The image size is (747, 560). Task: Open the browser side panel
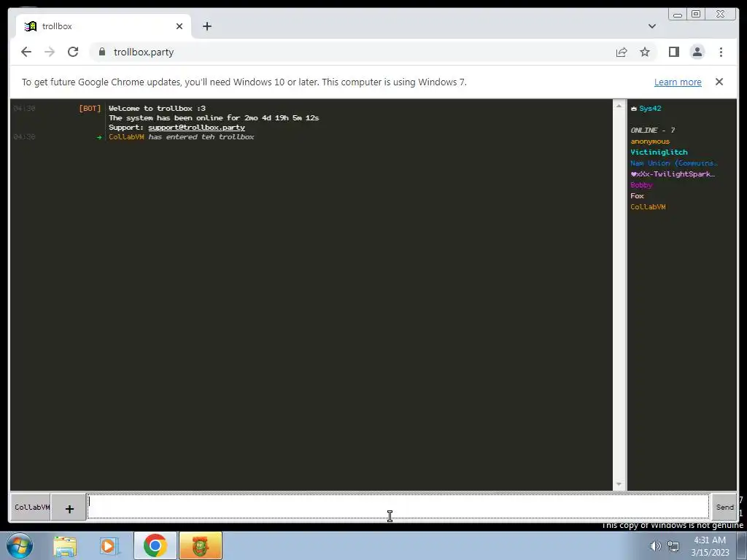pyautogui.click(x=673, y=52)
